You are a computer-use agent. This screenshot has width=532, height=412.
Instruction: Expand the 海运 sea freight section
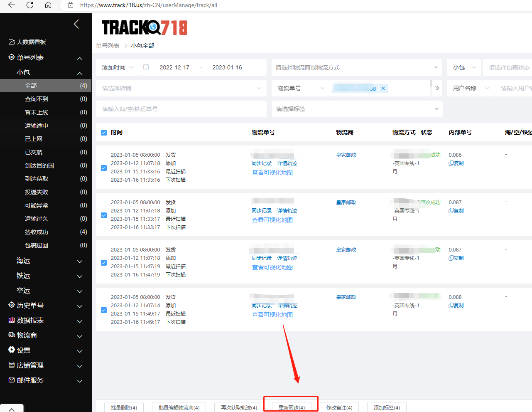point(46,261)
